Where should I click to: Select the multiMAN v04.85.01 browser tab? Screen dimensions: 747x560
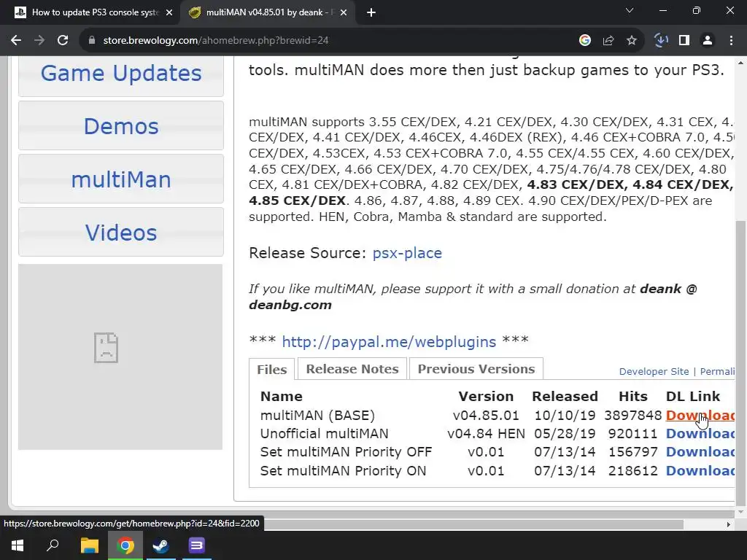click(x=268, y=12)
